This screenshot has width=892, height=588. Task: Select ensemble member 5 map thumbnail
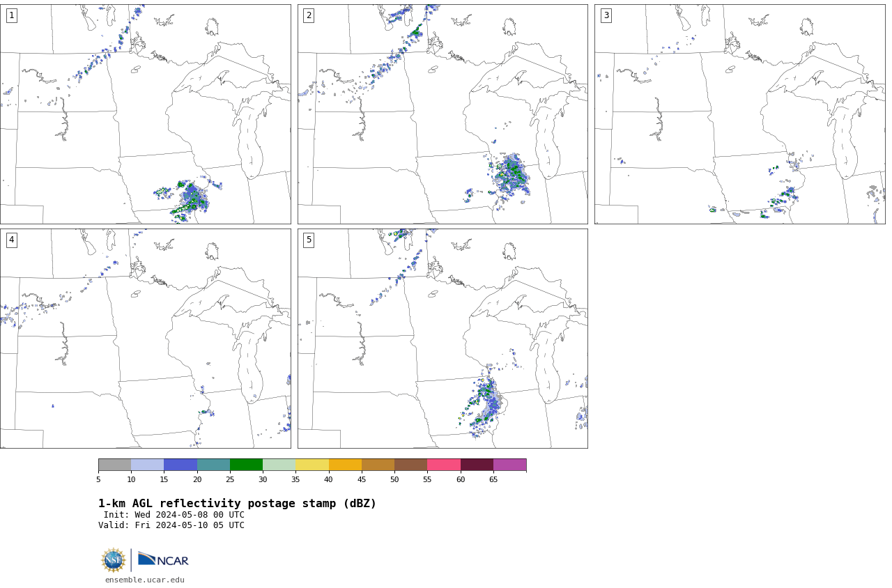point(443,339)
